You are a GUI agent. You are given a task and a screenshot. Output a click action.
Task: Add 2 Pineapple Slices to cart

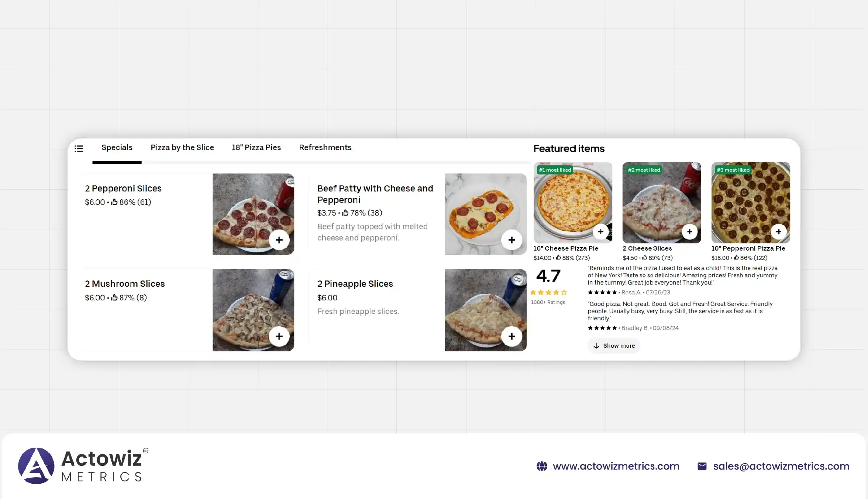512,336
